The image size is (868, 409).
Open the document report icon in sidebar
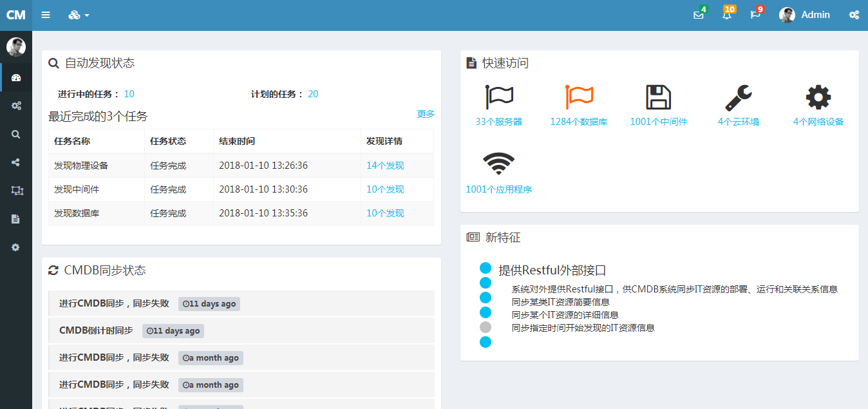coord(15,219)
